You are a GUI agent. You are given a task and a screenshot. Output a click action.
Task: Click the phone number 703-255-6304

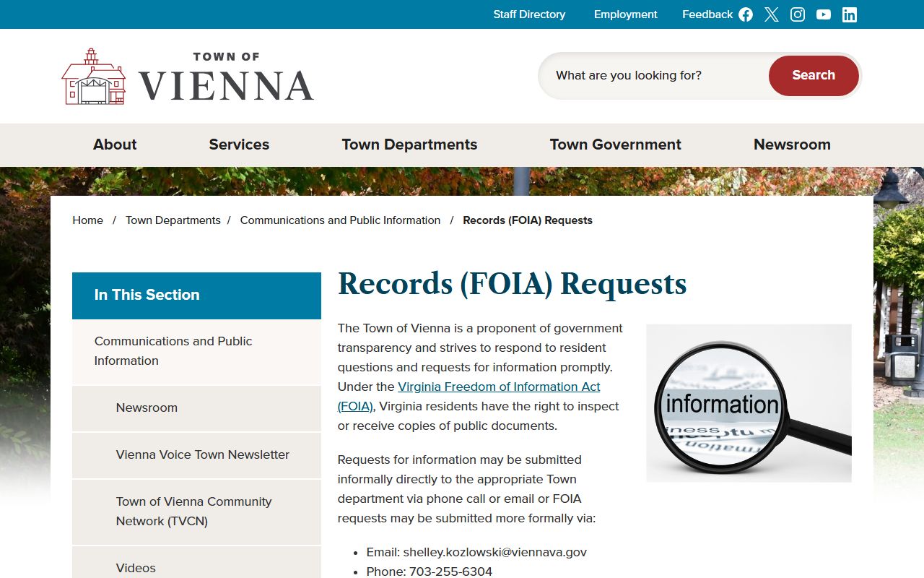pyautogui.click(x=450, y=571)
